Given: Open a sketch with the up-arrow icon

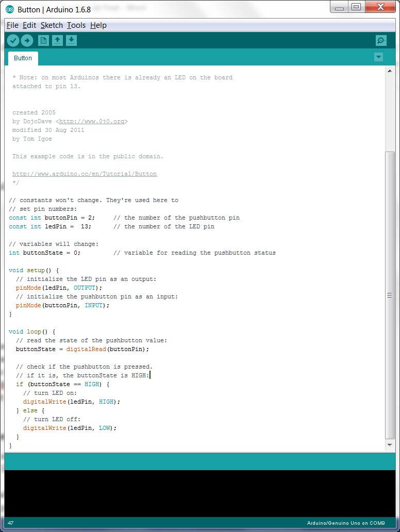Looking at the screenshot, I should click(57, 41).
